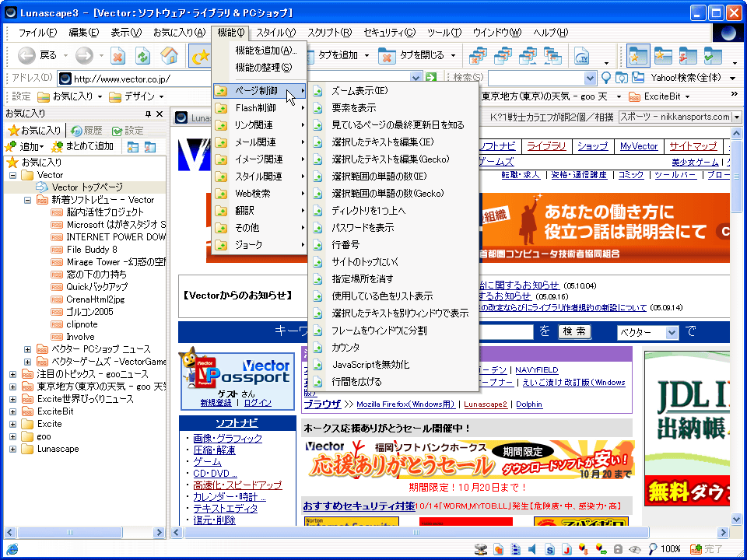Open the スポーツ - nikkansports.com ticker dropdown

[737, 117]
